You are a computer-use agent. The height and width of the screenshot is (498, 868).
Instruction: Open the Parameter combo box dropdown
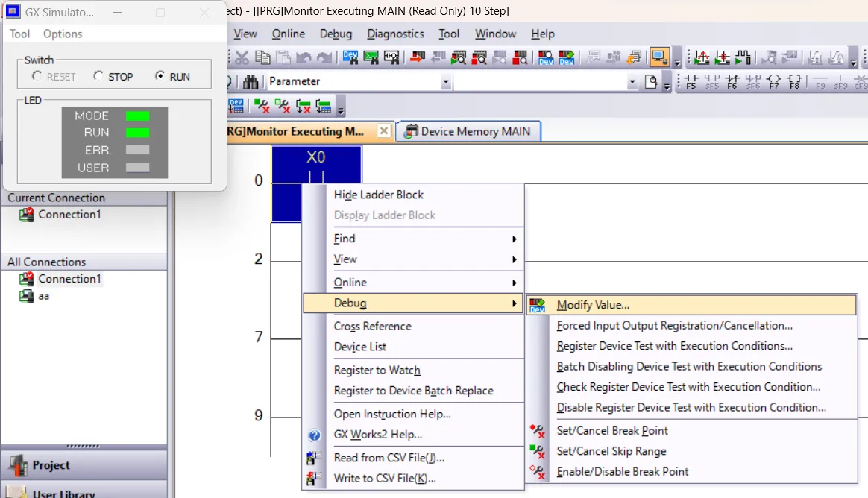(x=446, y=81)
